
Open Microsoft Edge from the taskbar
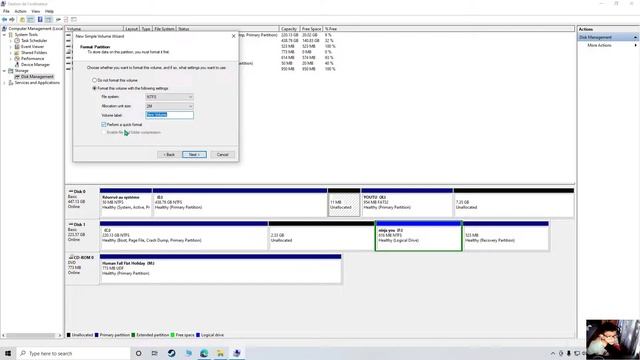click(x=204, y=353)
